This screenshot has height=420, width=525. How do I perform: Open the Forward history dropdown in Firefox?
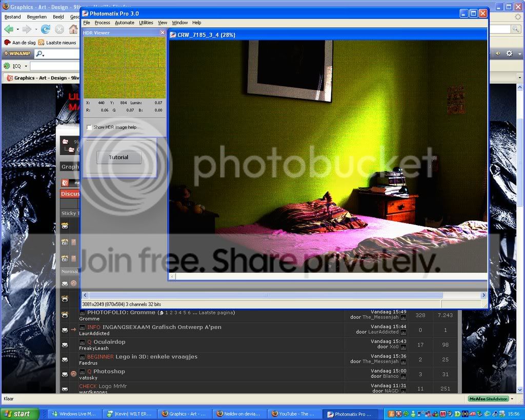(36, 29)
